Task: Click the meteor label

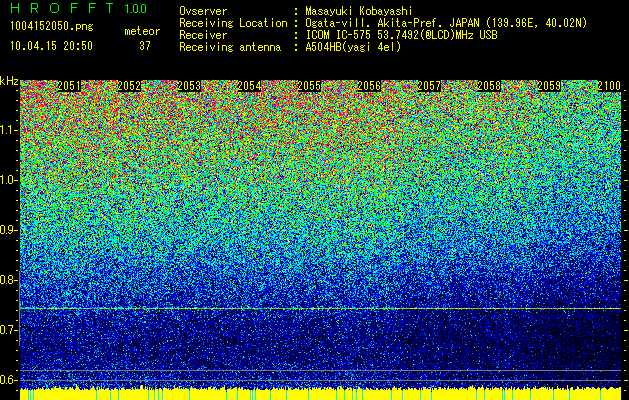Action: point(142,31)
